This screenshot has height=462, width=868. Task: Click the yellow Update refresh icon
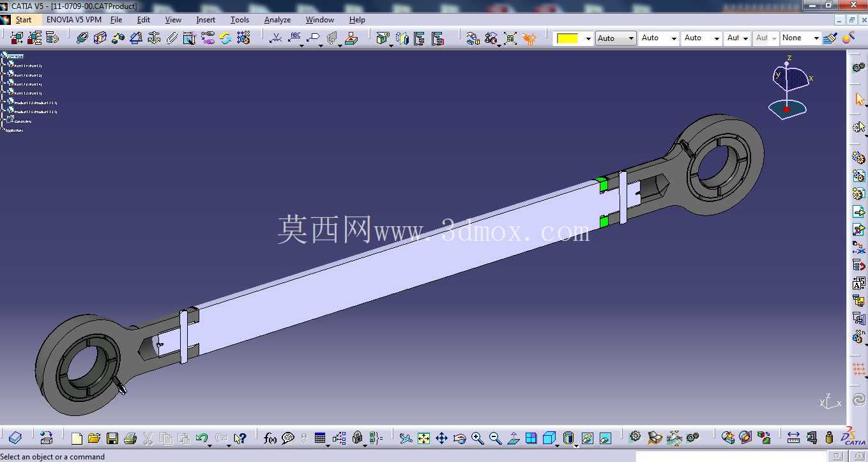click(225, 38)
